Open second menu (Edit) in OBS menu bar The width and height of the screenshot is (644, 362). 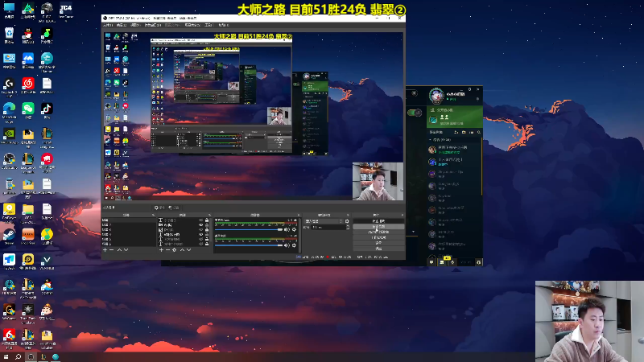tap(122, 25)
